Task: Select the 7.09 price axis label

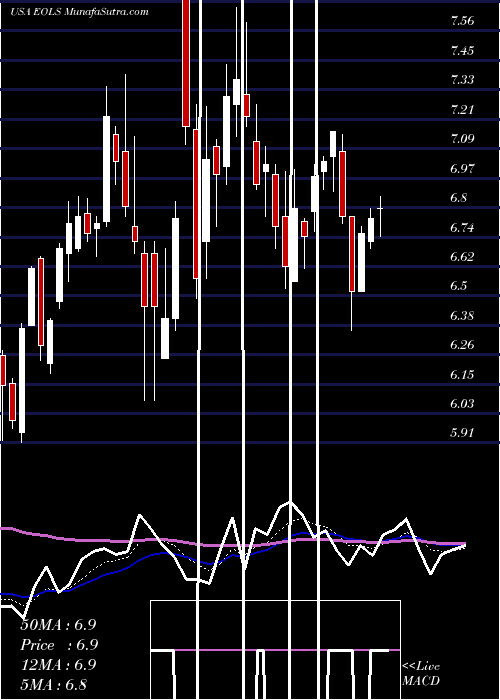Action: coord(462,139)
